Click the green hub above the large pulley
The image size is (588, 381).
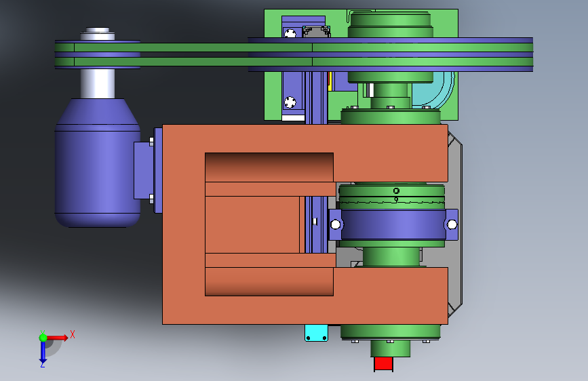[x=391, y=24]
